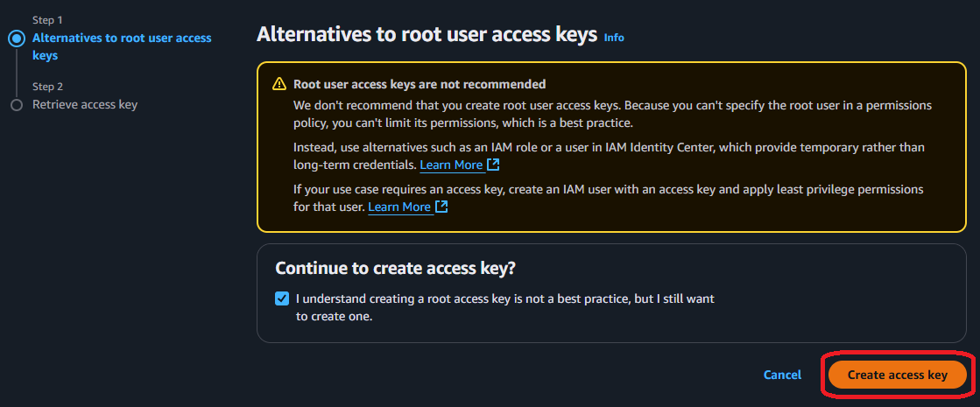Click external link icon after IAM Identity Center paragraph
The width and height of the screenshot is (980, 407).
click(494, 165)
